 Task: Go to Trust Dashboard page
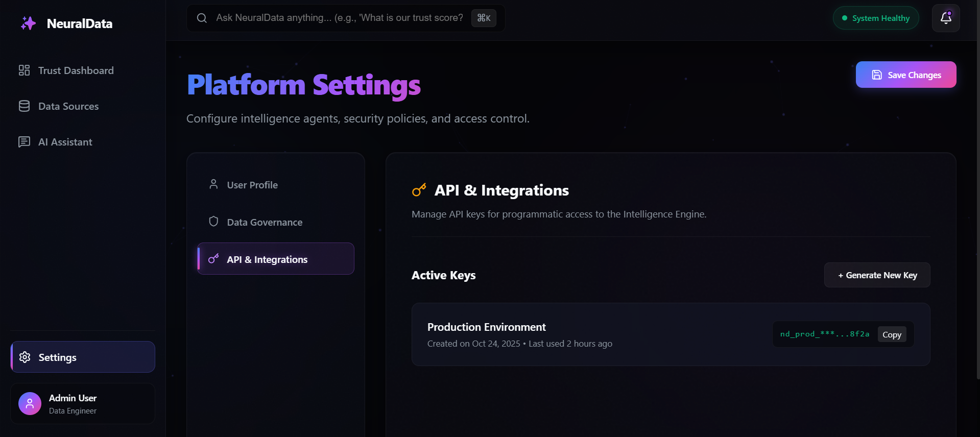pos(76,70)
